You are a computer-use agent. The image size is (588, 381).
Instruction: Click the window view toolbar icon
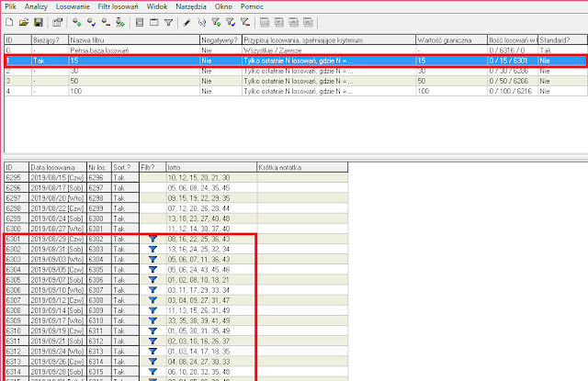coord(153,22)
